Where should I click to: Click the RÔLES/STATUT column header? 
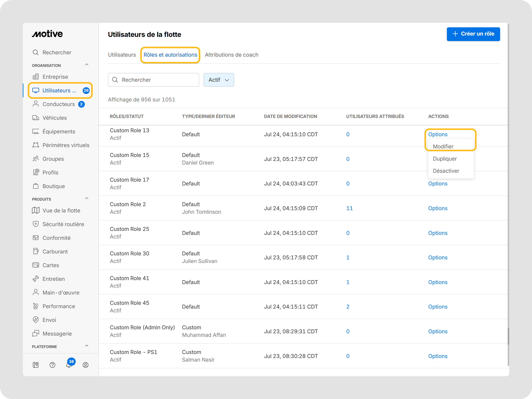coord(127,116)
